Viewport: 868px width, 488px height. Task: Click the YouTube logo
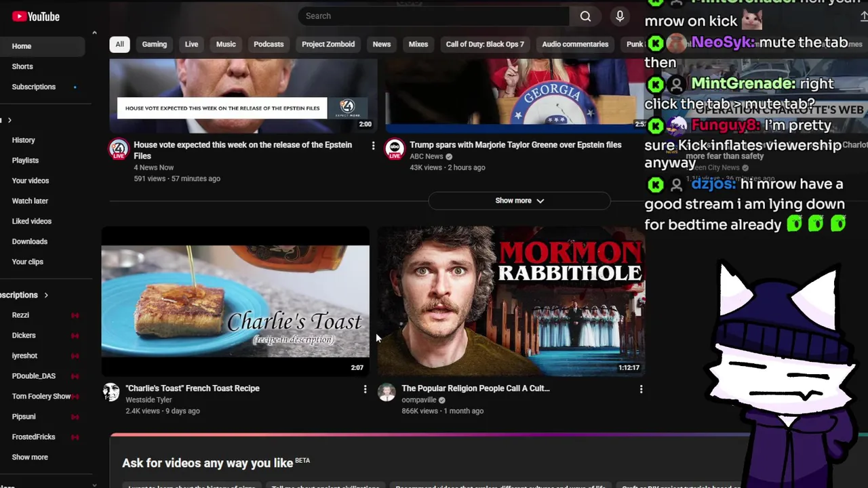35,16
